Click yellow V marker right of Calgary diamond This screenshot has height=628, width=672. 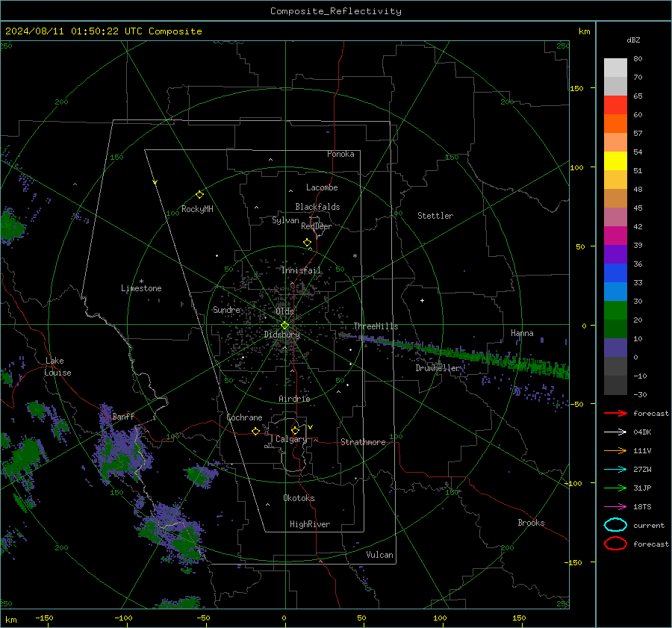click(311, 427)
